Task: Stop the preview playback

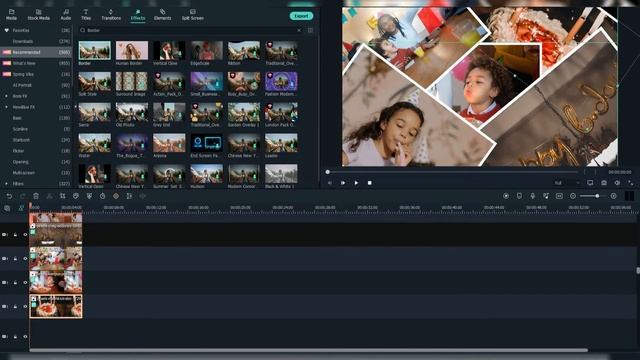Action: [x=369, y=183]
